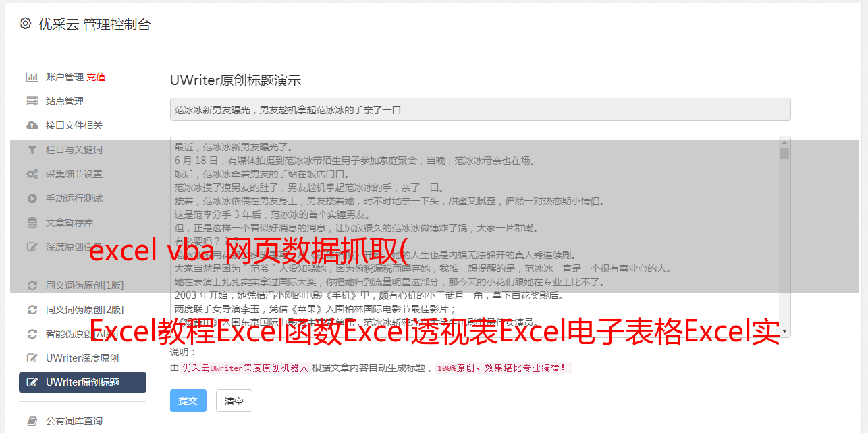Screen dimensions: 868x433
Task: Open 接口文件相关 cloud upload icon
Action: pyautogui.click(x=32, y=125)
